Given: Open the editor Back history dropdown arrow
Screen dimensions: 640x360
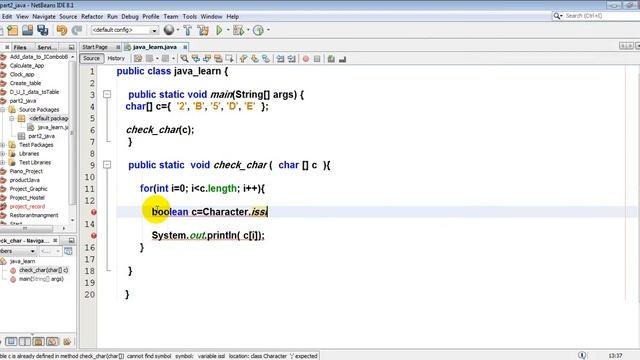Looking at the screenshot, I should coord(157,59).
